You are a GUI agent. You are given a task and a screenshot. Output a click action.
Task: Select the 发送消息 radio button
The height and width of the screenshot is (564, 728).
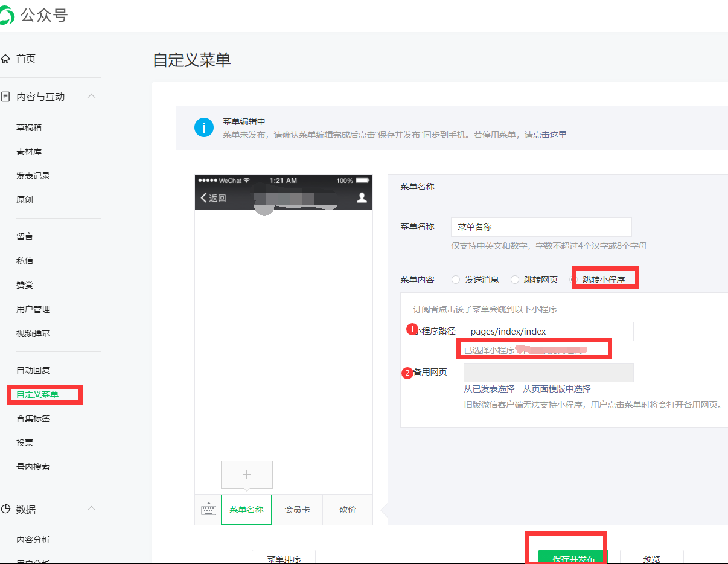pyautogui.click(x=456, y=280)
